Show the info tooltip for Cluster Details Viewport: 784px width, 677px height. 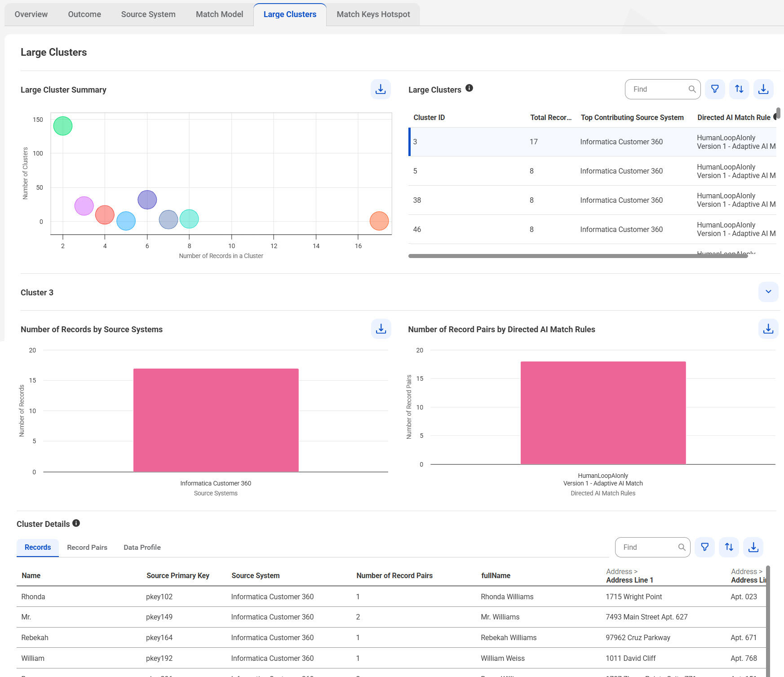point(76,523)
